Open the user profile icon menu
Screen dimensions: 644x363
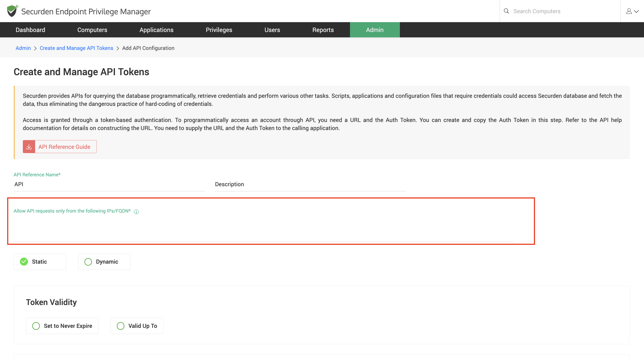[632, 11]
